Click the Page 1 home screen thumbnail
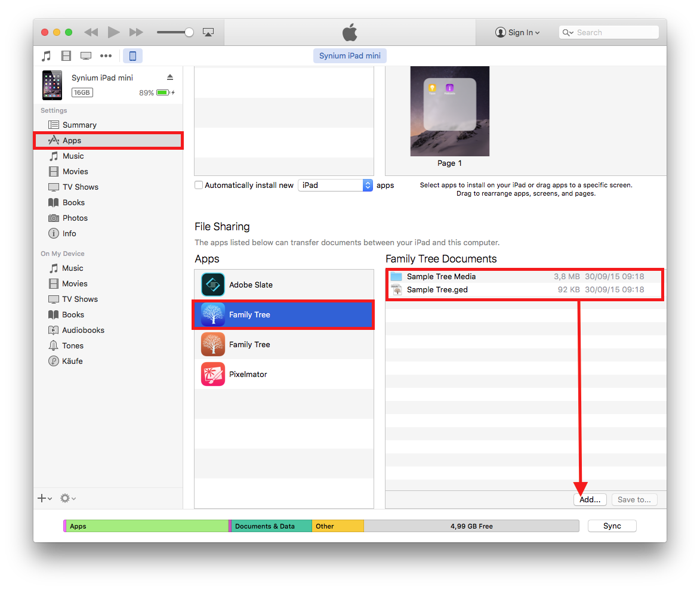Screen dimensions: 700x590 pyautogui.click(x=449, y=111)
